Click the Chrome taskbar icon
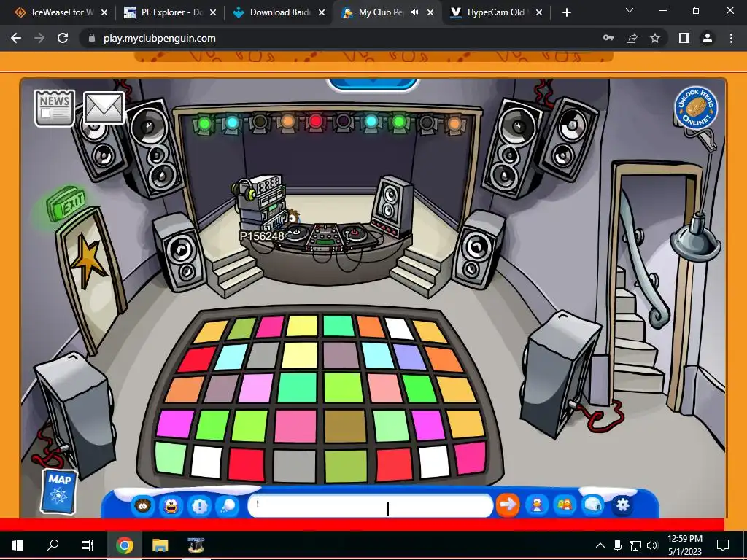The width and height of the screenshot is (747, 560). [125, 545]
